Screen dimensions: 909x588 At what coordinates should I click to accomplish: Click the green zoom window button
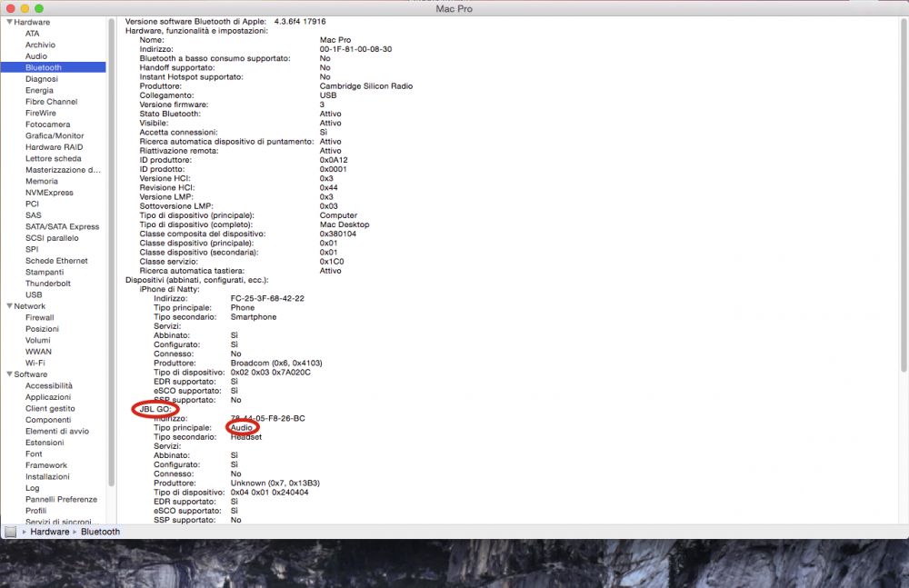coord(39,9)
